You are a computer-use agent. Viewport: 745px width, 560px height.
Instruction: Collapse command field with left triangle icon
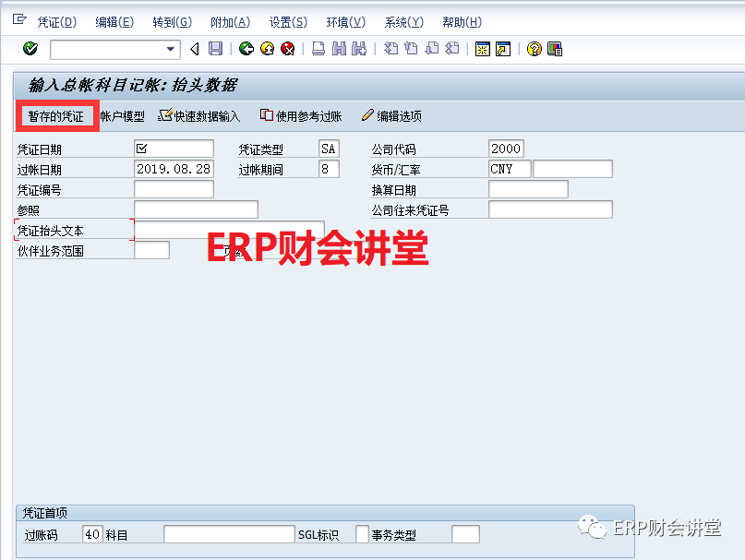click(194, 49)
